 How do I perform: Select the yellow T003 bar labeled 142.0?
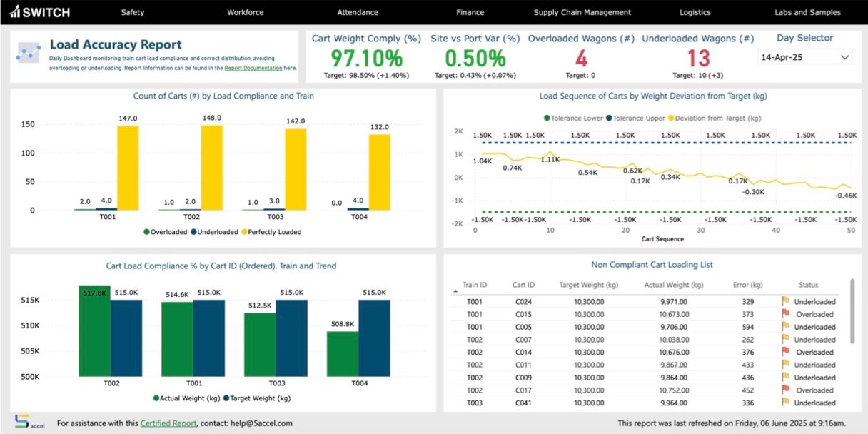[x=296, y=169]
